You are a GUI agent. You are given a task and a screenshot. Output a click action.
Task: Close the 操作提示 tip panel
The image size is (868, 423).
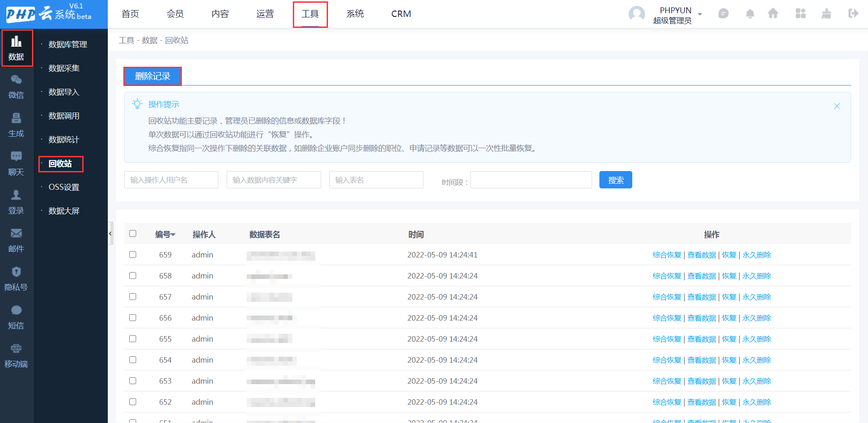coord(837,106)
